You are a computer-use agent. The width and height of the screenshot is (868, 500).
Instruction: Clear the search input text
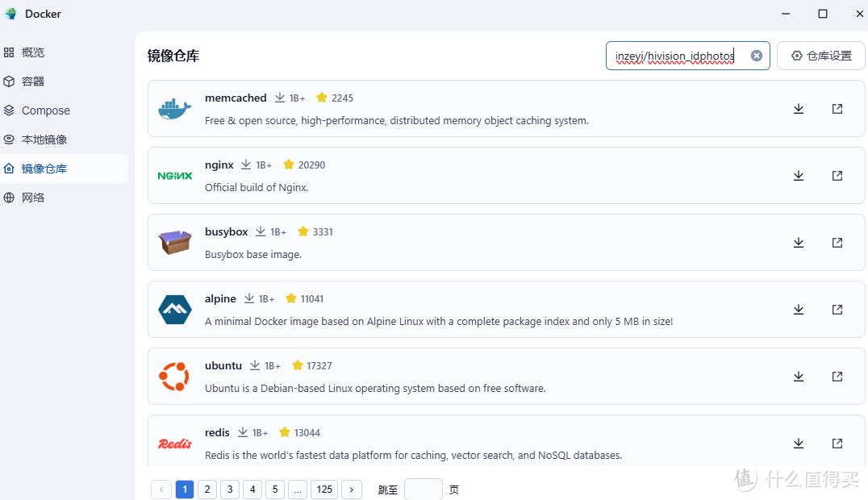coord(756,56)
